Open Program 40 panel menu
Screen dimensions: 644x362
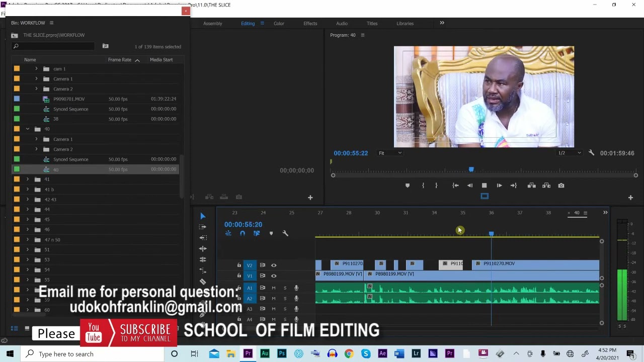point(362,35)
